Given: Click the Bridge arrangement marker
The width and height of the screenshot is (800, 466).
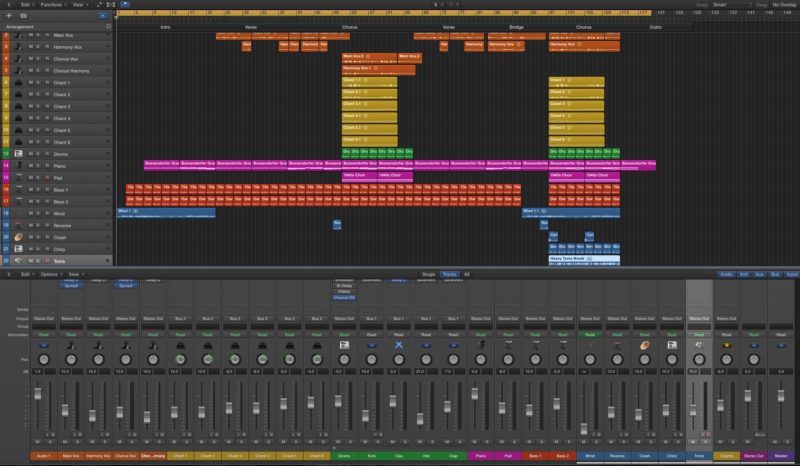Looking at the screenshot, I should tap(516, 27).
